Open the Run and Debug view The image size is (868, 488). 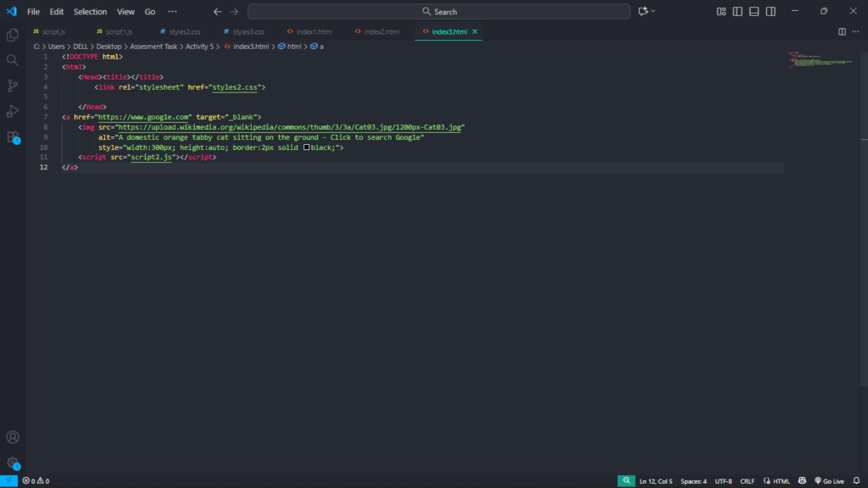(13, 111)
